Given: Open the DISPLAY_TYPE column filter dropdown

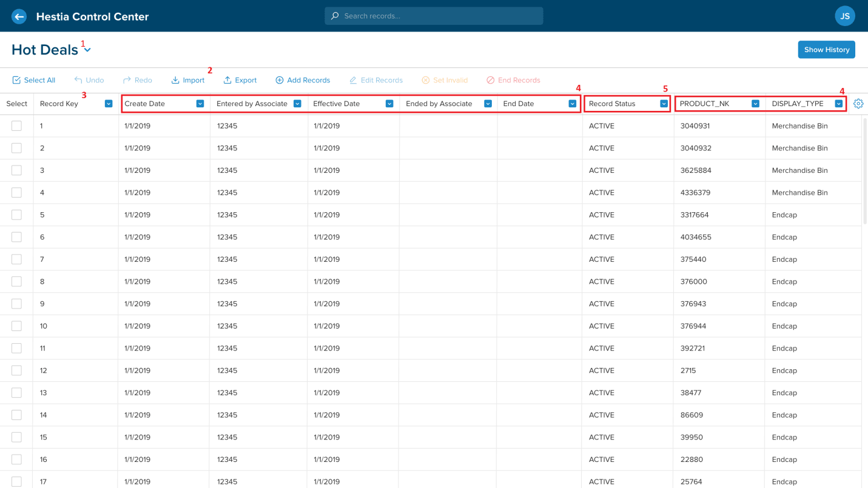Looking at the screenshot, I should [x=838, y=104].
